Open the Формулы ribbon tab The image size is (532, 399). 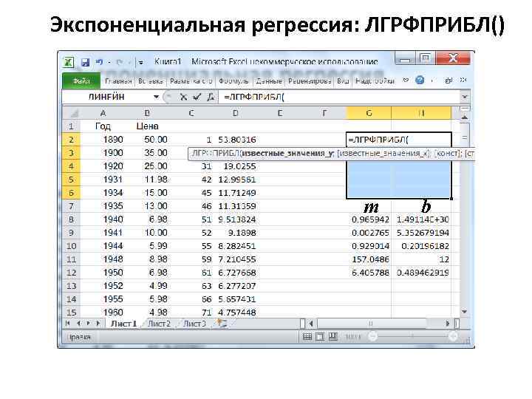pyautogui.click(x=233, y=81)
